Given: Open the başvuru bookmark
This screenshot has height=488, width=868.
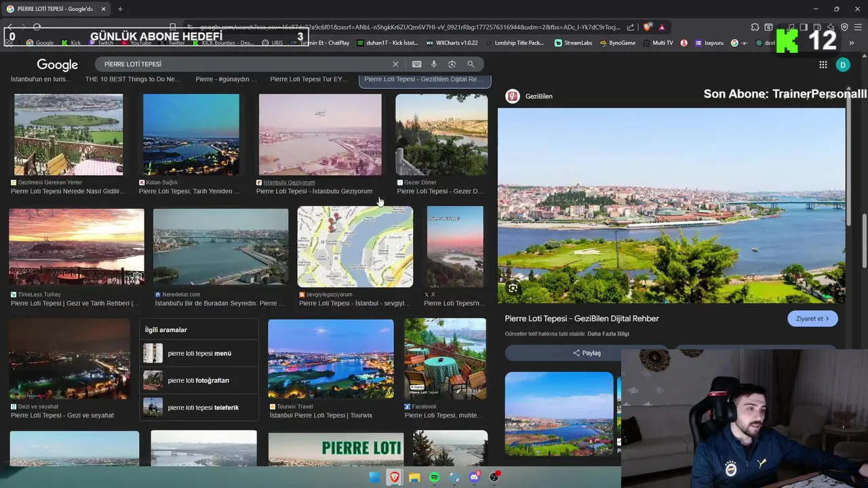Looking at the screenshot, I should pyautogui.click(x=709, y=43).
